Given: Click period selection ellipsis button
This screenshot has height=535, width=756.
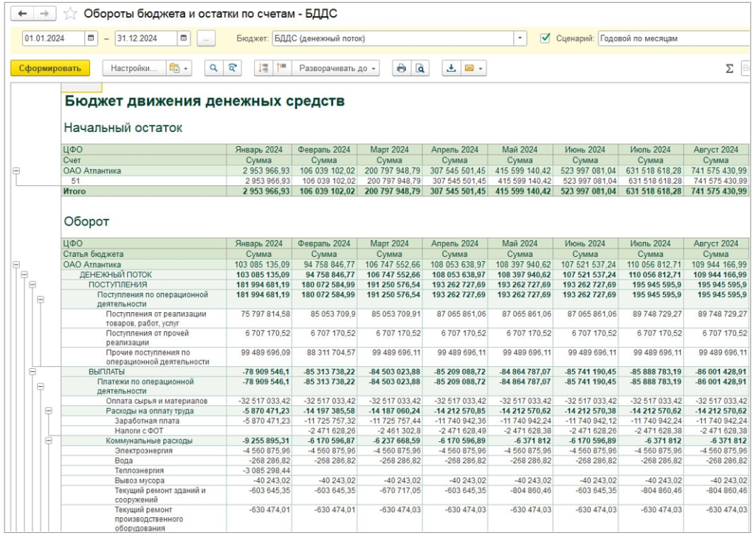Looking at the screenshot, I should pos(207,38).
